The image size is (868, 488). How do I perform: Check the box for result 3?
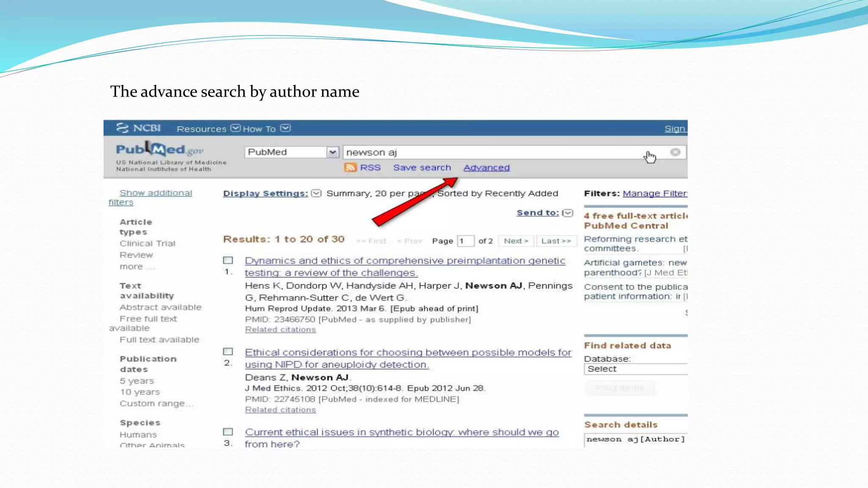click(x=228, y=432)
